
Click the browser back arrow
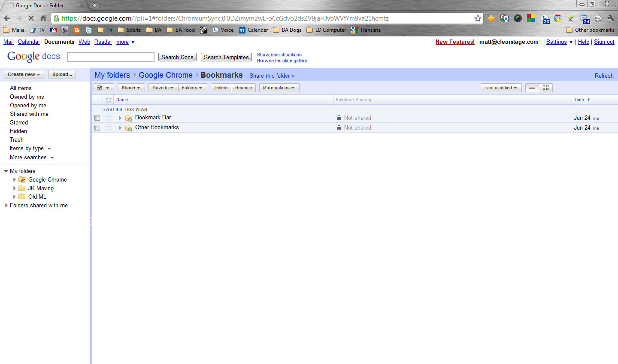[x=7, y=18]
